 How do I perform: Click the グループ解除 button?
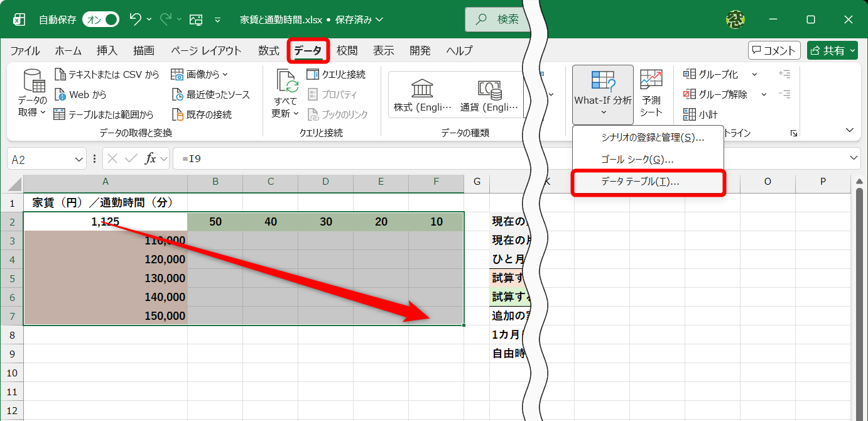coord(715,94)
